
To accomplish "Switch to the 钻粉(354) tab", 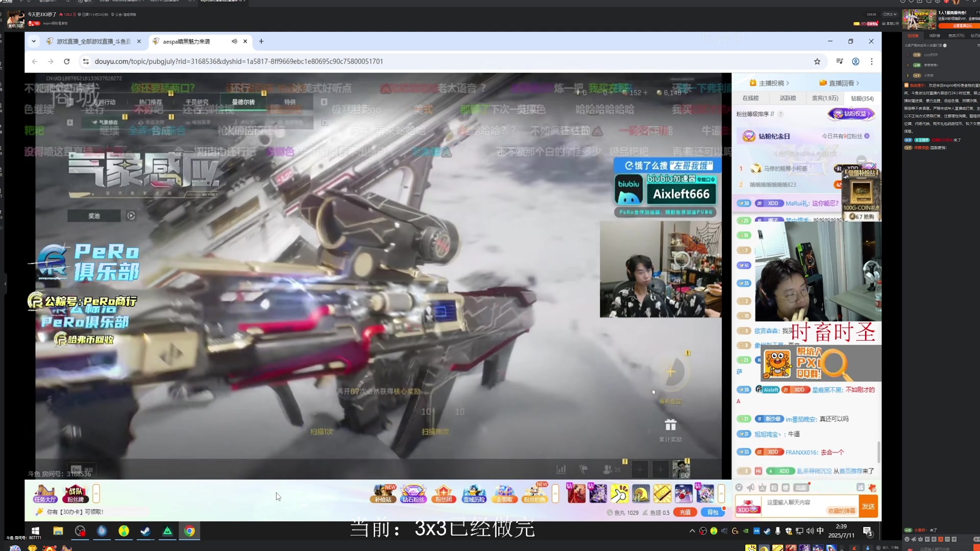I will (862, 98).
